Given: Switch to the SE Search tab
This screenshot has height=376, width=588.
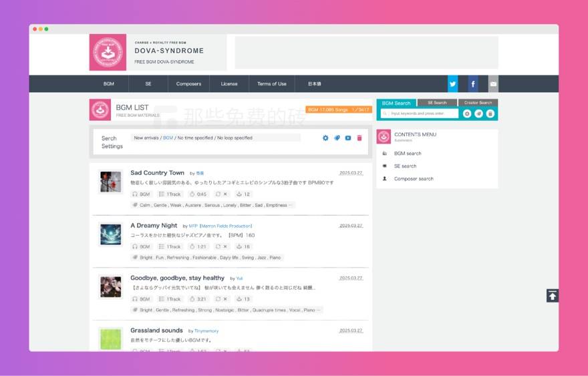Looking at the screenshot, I should pos(437,103).
